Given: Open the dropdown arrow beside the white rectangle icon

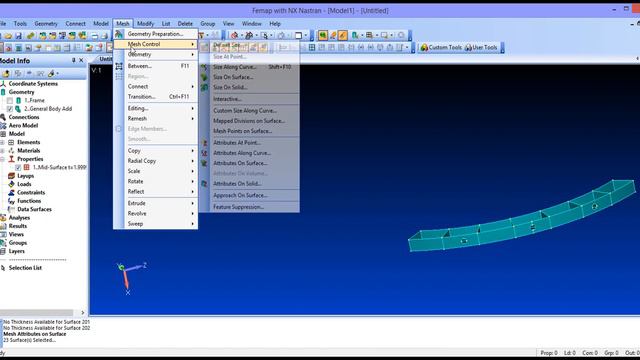Looking at the screenshot, I should point(305,36).
